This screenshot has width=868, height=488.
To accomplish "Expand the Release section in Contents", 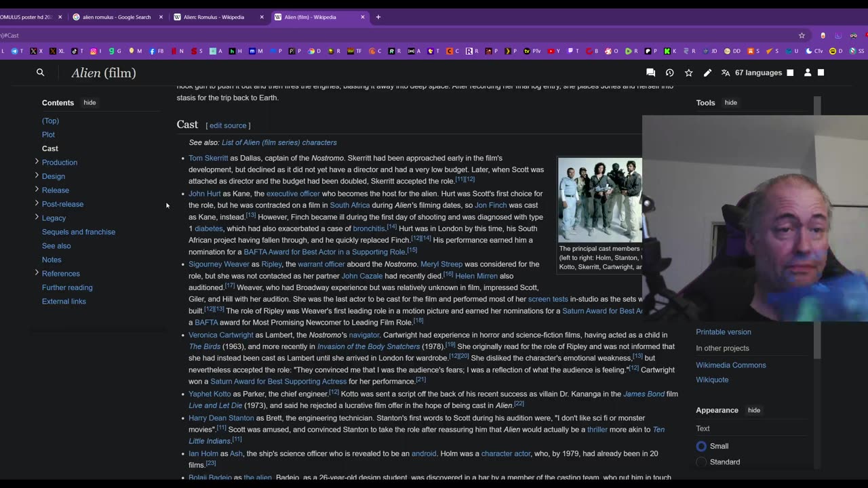I will [37, 189].
